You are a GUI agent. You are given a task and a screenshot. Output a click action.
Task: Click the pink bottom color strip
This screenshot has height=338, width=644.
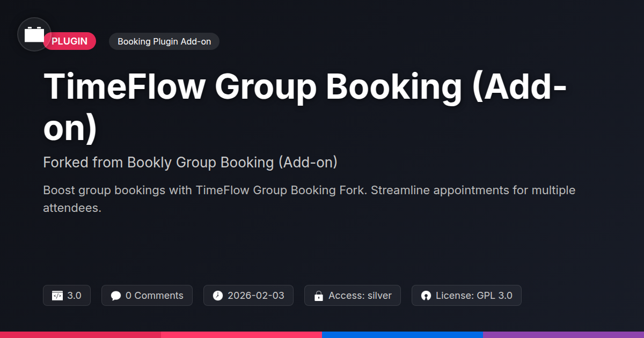[241, 334]
